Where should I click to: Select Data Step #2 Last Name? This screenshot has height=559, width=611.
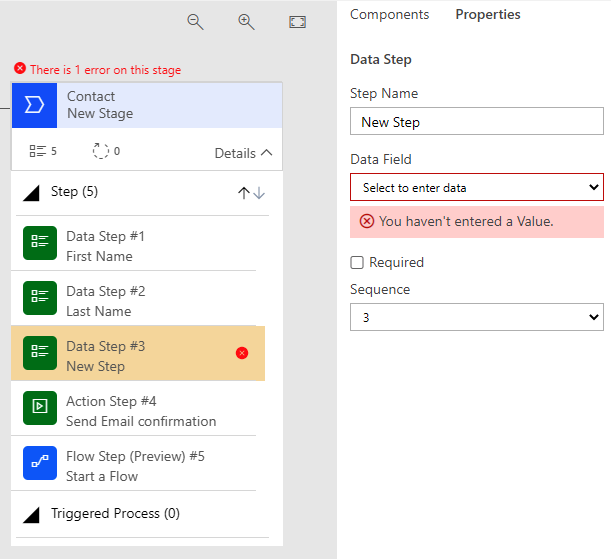tap(133, 298)
